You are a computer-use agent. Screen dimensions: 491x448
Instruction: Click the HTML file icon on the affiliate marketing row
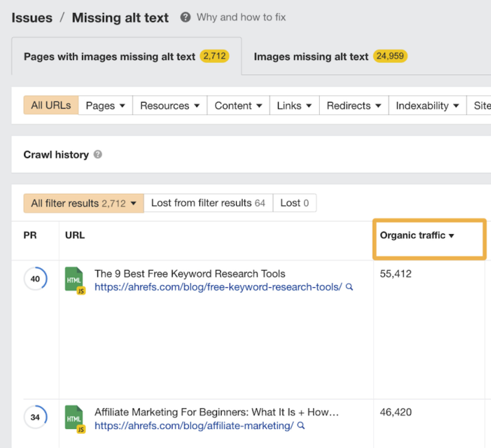74,418
